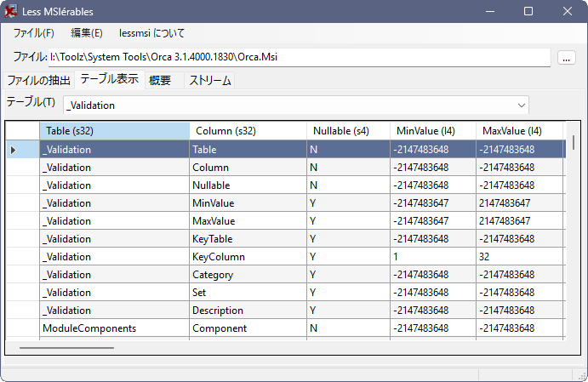
Task: Click the Nullable (s4) column header
Action: point(348,131)
